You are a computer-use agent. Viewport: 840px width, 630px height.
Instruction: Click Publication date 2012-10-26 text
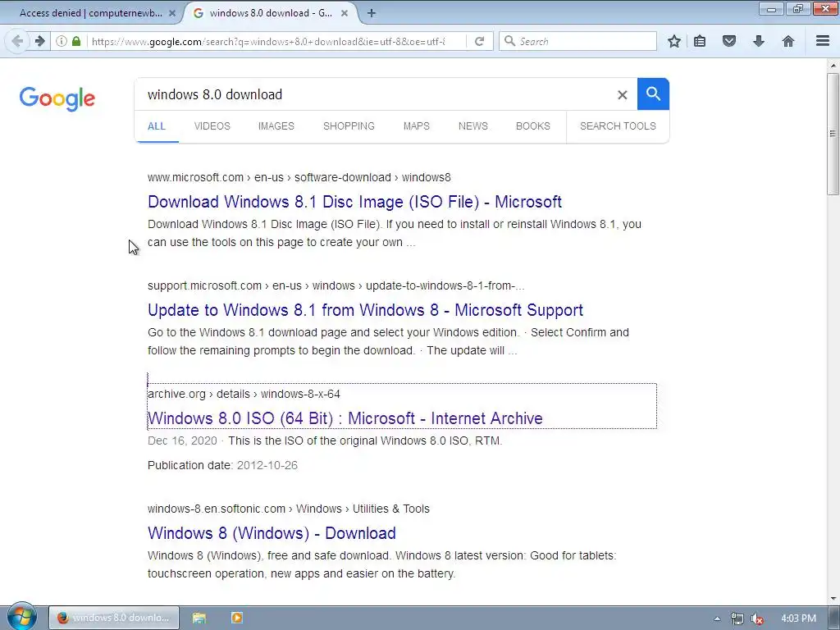tap(222, 466)
